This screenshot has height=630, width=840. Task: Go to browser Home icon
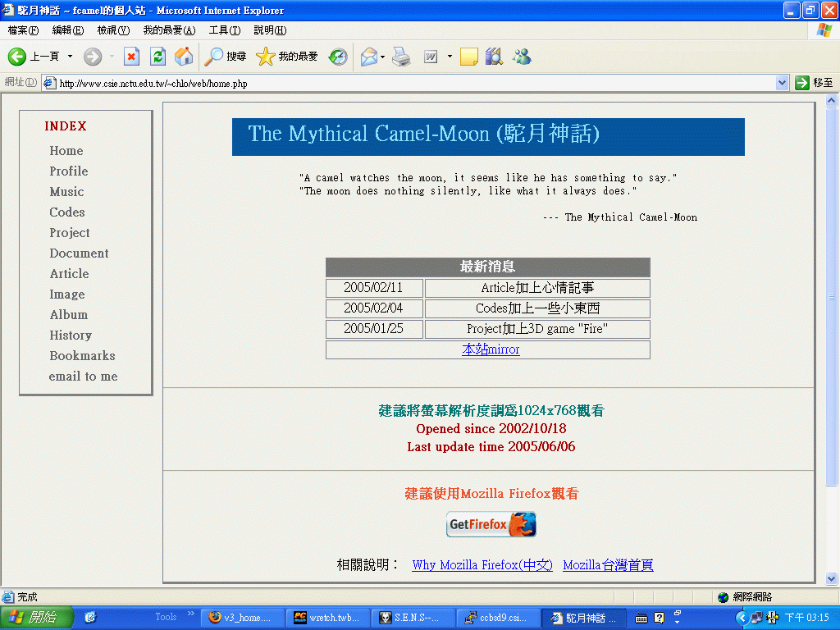184,57
